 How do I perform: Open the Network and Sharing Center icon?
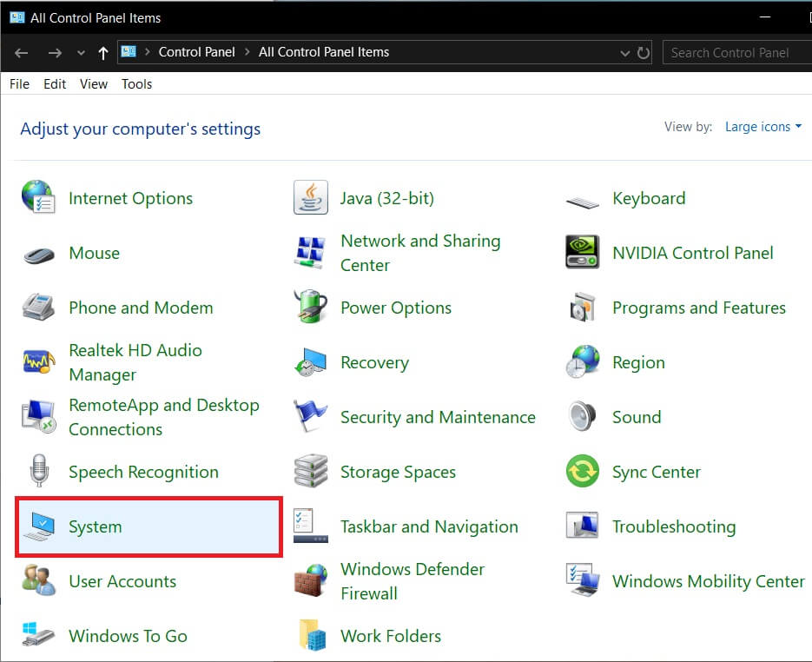point(310,253)
